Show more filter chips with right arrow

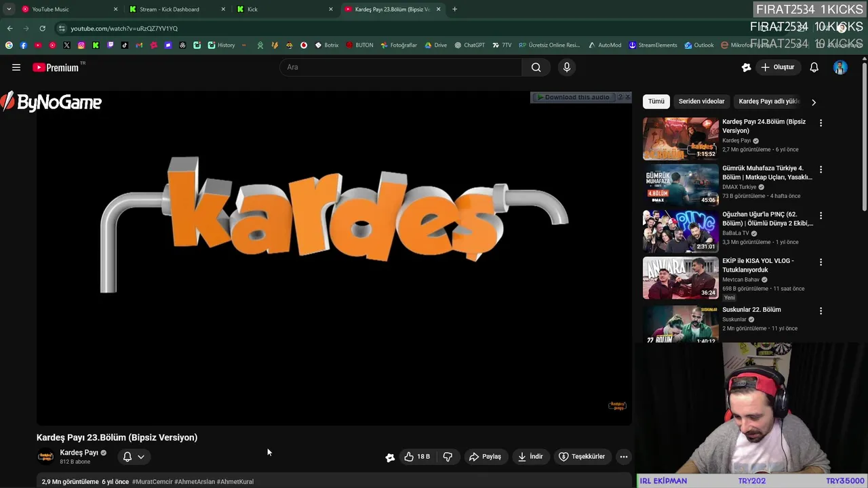pos(814,102)
